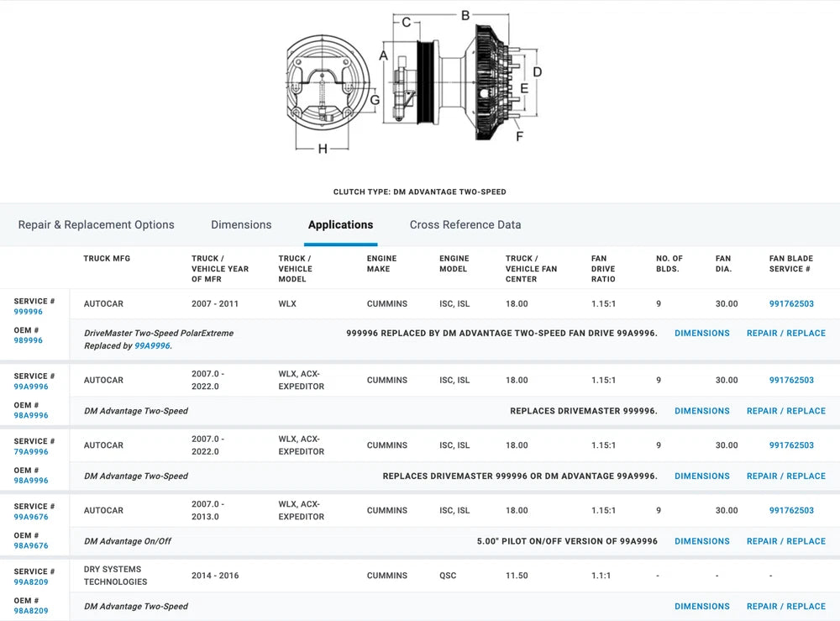Click REPAIR / REPLACE for the 98A8209 entry
This screenshot has height=621, width=840.
[785, 607]
